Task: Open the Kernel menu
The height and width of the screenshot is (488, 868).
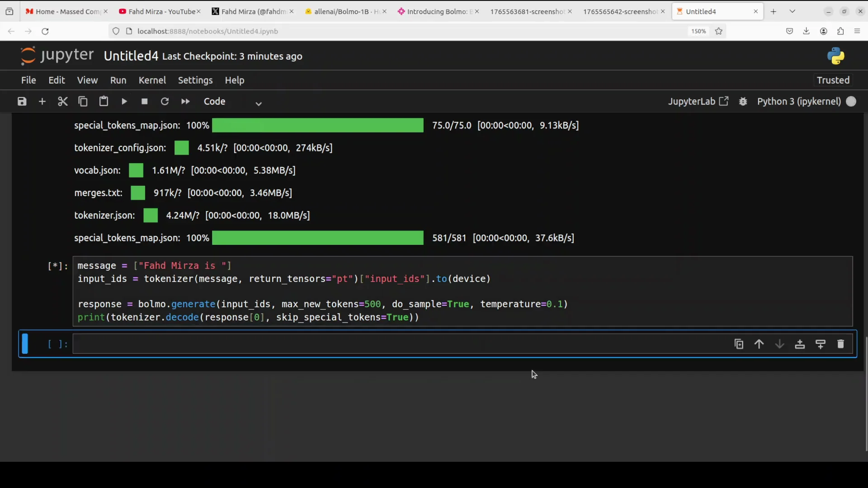Action: click(152, 80)
